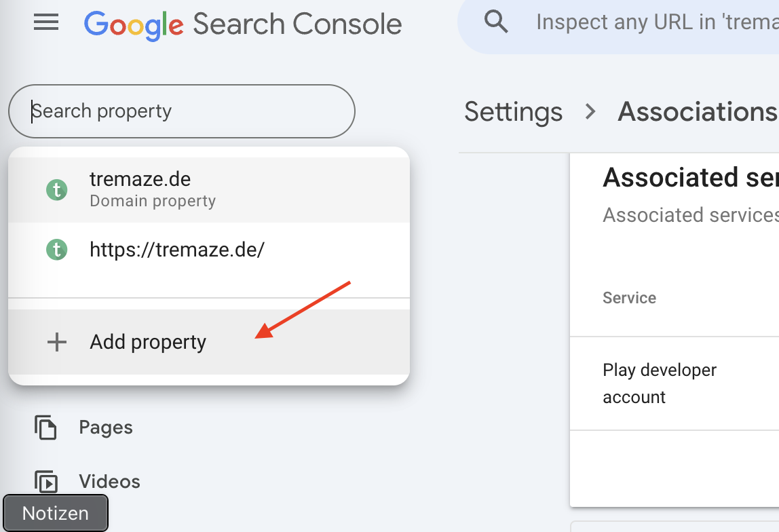The image size is (779, 532).
Task: Select the tremaze.de Domain property
Action: click(153, 189)
